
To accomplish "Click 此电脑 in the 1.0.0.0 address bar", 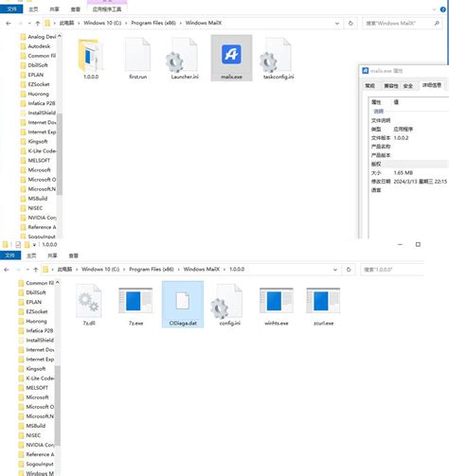I will click(x=64, y=270).
